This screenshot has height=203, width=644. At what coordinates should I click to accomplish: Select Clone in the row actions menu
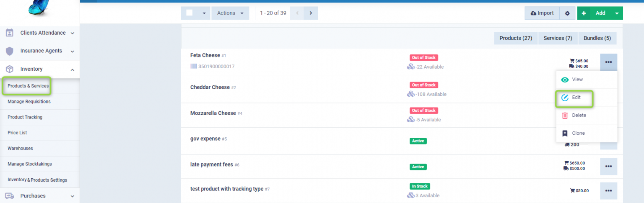578,133
